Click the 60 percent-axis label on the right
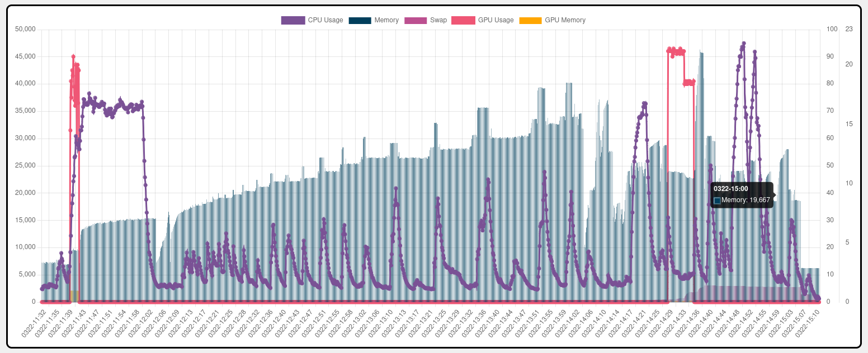This screenshot has width=868, height=353. pyautogui.click(x=830, y=139)
